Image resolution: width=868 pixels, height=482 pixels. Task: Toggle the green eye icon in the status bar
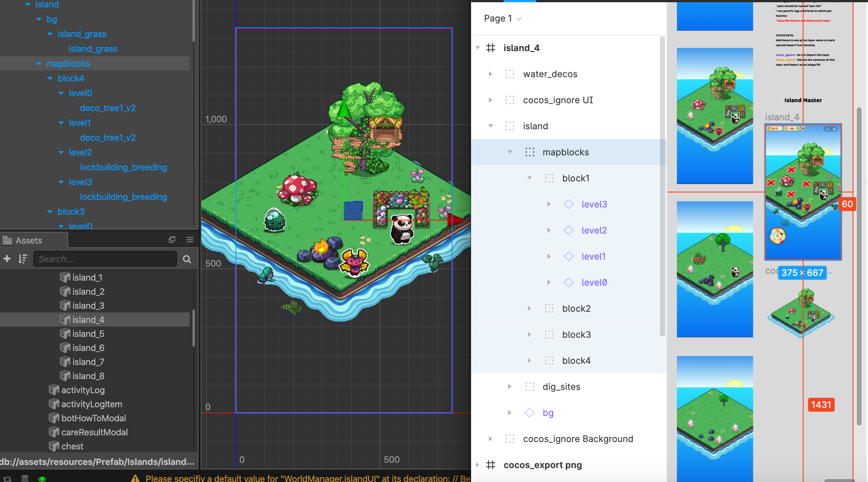click(x=42, y=479)
